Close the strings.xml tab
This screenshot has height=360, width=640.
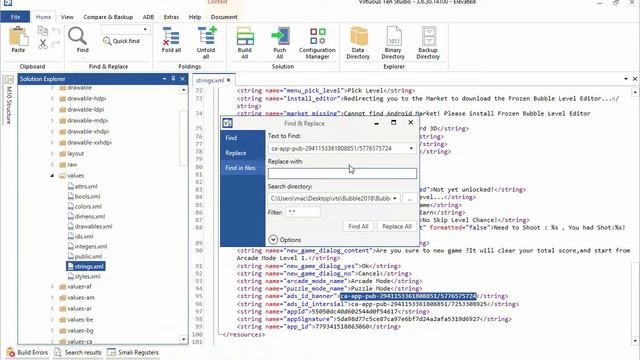coord(229,80)
